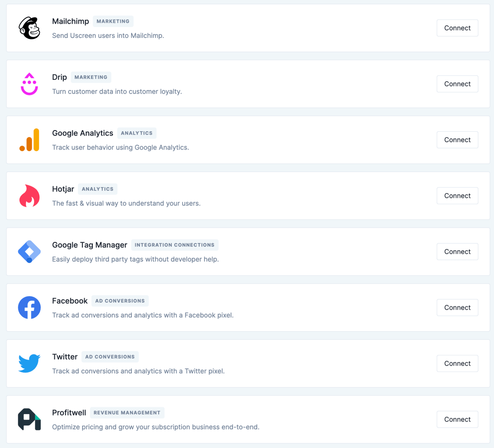This screenshot has width=494, height=448.
Task: Click the Hotjar flame logo icon
Action: tap(29, 196)
